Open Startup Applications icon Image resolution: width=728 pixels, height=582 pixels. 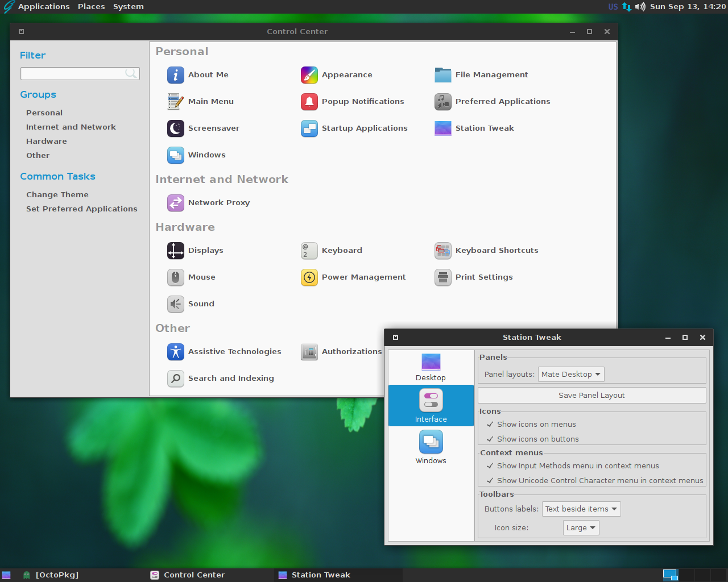tap(309, 128)
